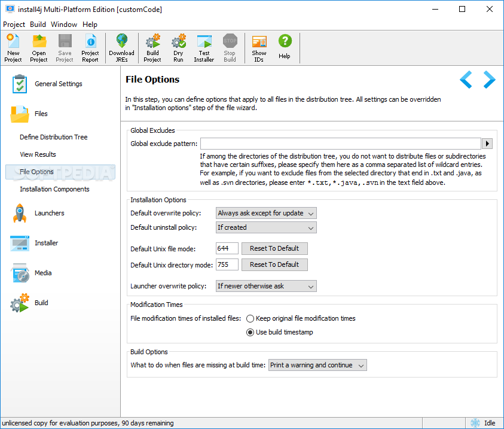Click the Default Unix directory mode field
This screenshot has height=429, width=504.
227,264
